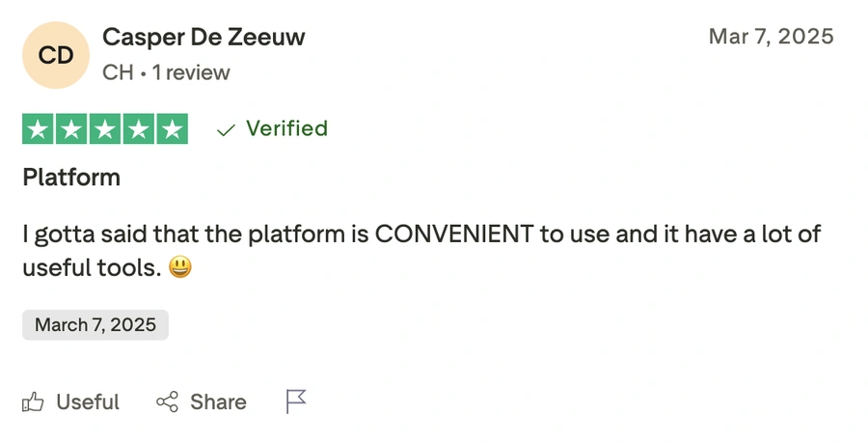Viewport: 868px width, 443px height.
Task: Open Casper De Zeeuw's profile name
Action: coord(203,38)
